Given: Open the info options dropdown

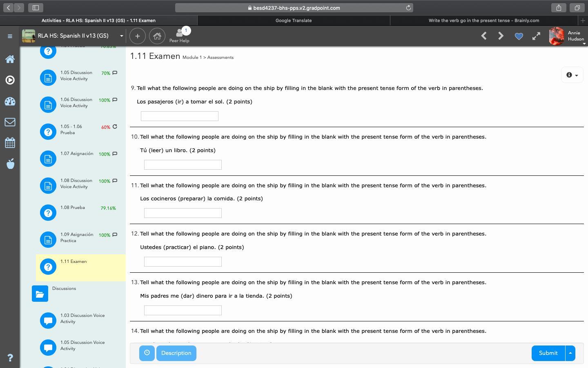Looking at the screenshot, I should (x=572, y=75).
